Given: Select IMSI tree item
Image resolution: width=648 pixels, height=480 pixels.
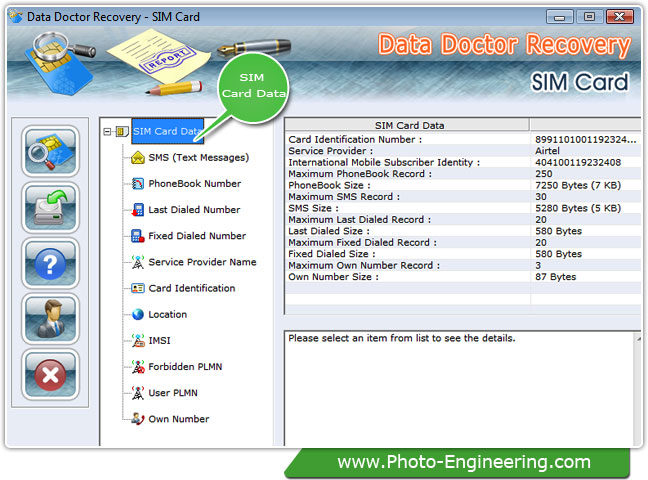Looking at the screenshot, I should click(x=160, y=341).
